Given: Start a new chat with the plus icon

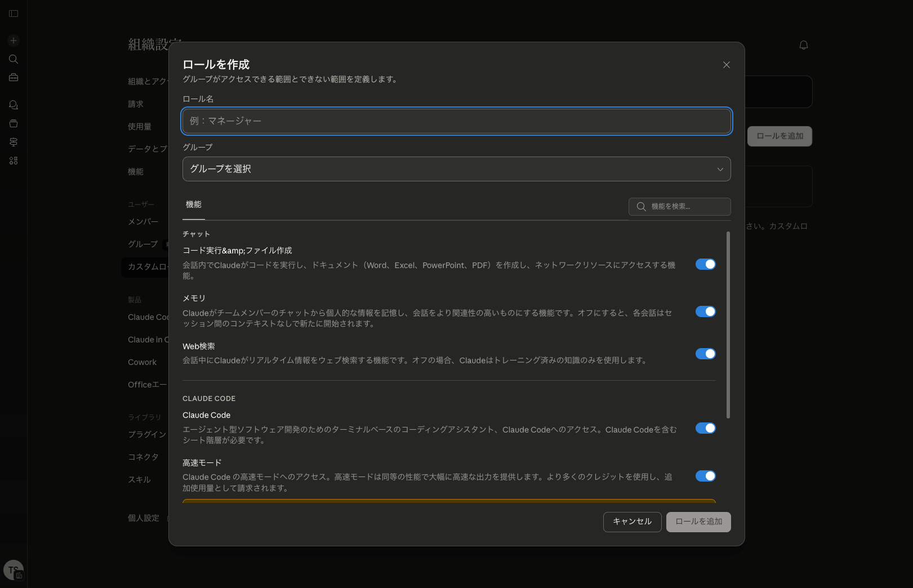Looking at the screenshot, I should coord(13,40).
